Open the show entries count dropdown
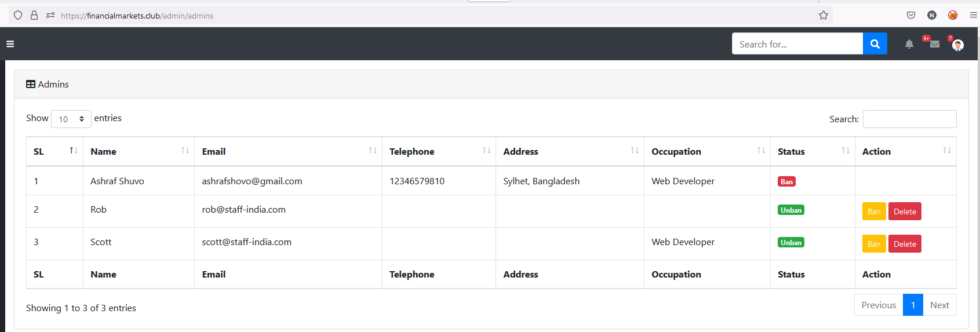 (x=71, y=119)
